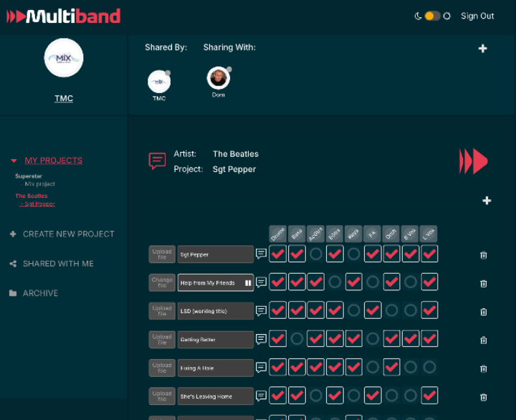Upload file for Sgt Pepper track

[x=162, y=254]
